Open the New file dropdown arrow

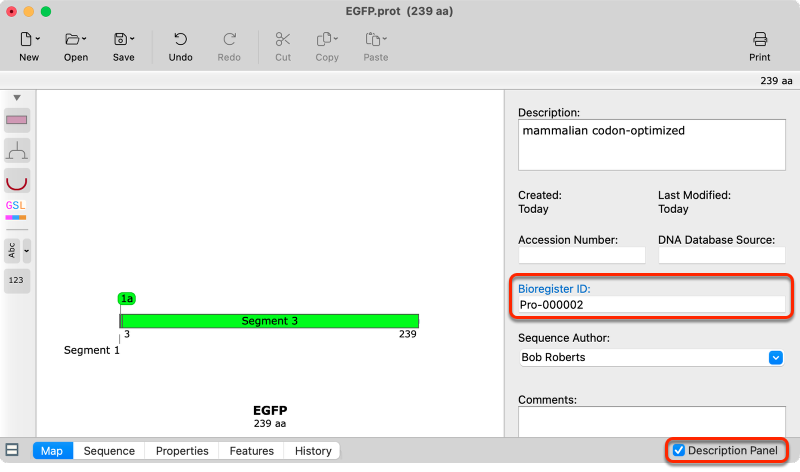[x=38, y=39]
